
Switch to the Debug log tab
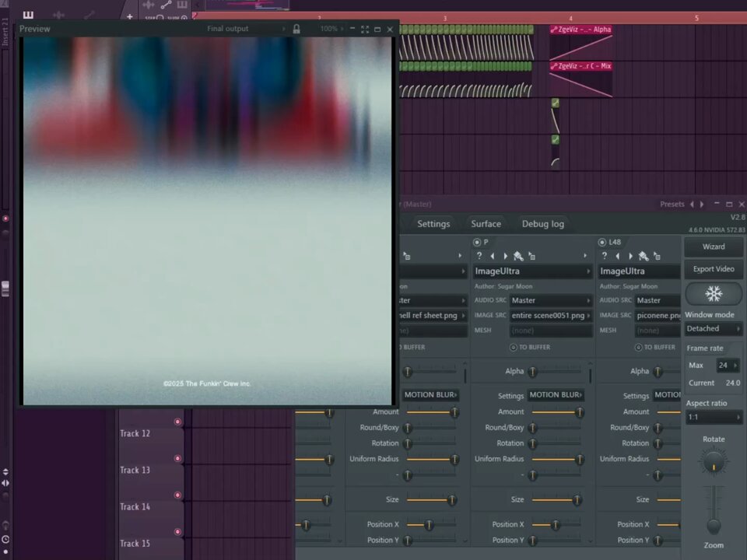[x=542, y=224]
